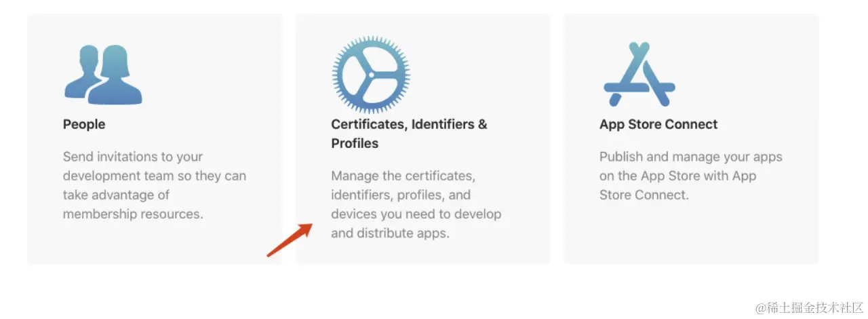The width and height of the screenshot is (868, 319).
Task: Open the App Store Connect heading
Action: [658, 124]
